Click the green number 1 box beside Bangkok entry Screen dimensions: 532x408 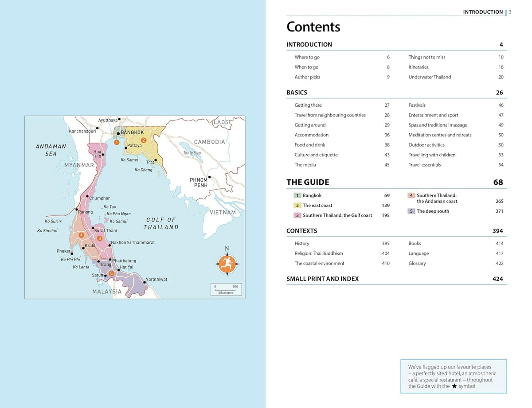(x=297, y=195)
